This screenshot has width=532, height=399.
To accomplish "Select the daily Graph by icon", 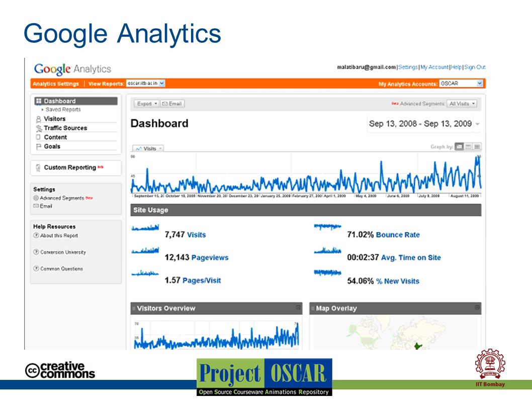I will click(459, 147).
